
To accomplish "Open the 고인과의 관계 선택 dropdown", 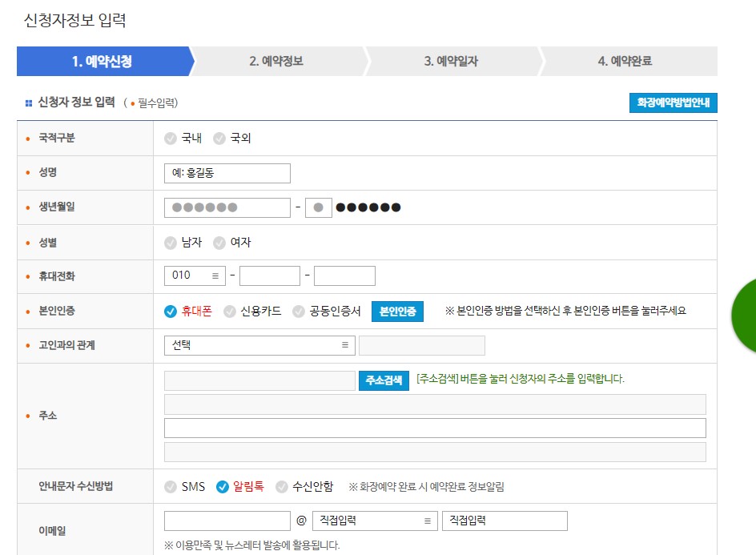I will [x=259, y=345].
